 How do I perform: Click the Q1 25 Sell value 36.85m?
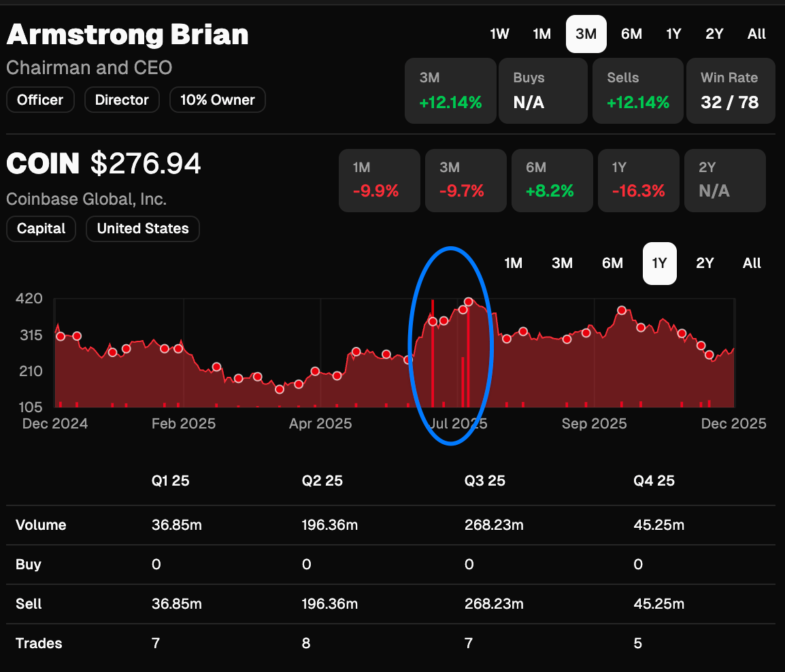tap(177, 604)
